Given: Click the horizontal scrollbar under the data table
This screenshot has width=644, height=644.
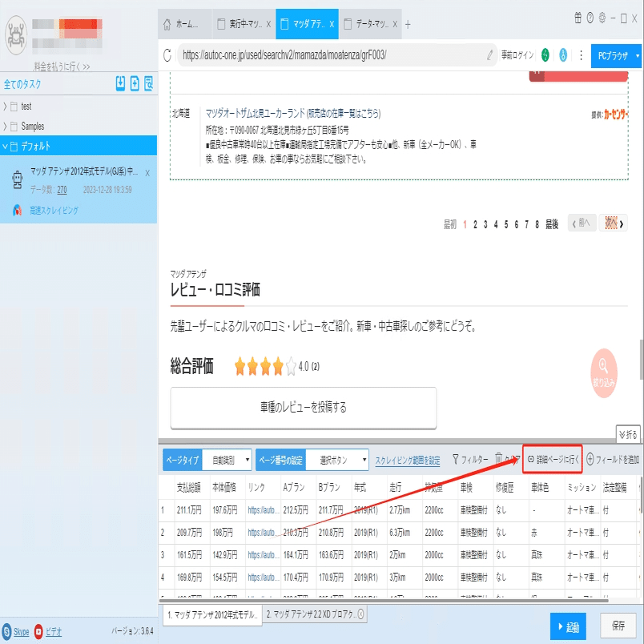Looking at the screenshot, I should (x=384, y=600).
